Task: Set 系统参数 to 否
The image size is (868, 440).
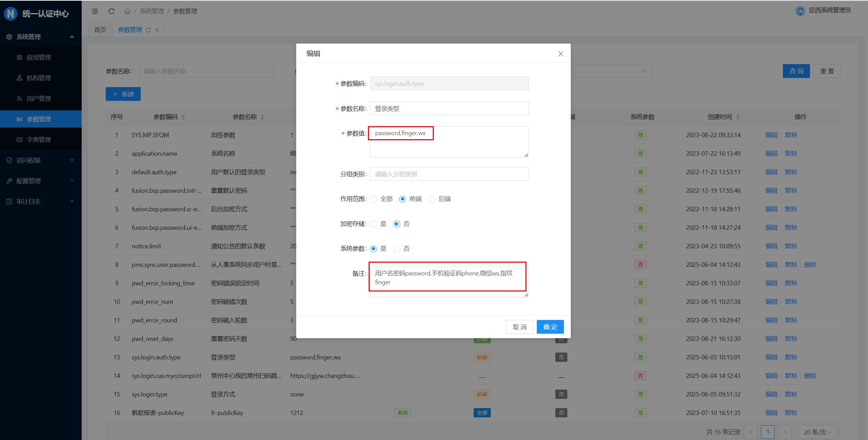Action: (x=397, y=249)
